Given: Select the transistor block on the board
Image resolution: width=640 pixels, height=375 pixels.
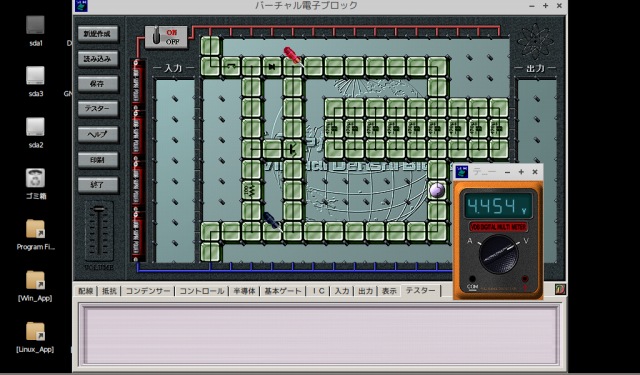Looking at the screenshot, I should pyautogui.click(x=293, y=149).
